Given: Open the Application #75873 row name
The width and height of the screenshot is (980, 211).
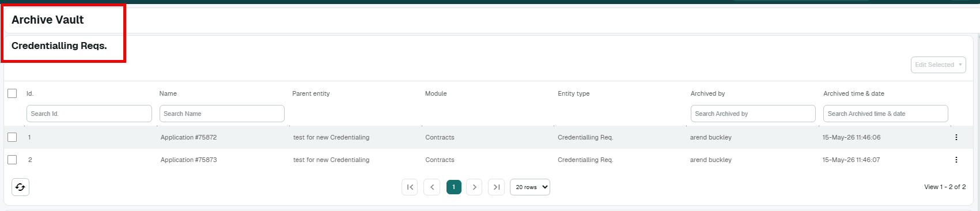Looking at the screenshot, I should tap(189, 160).
